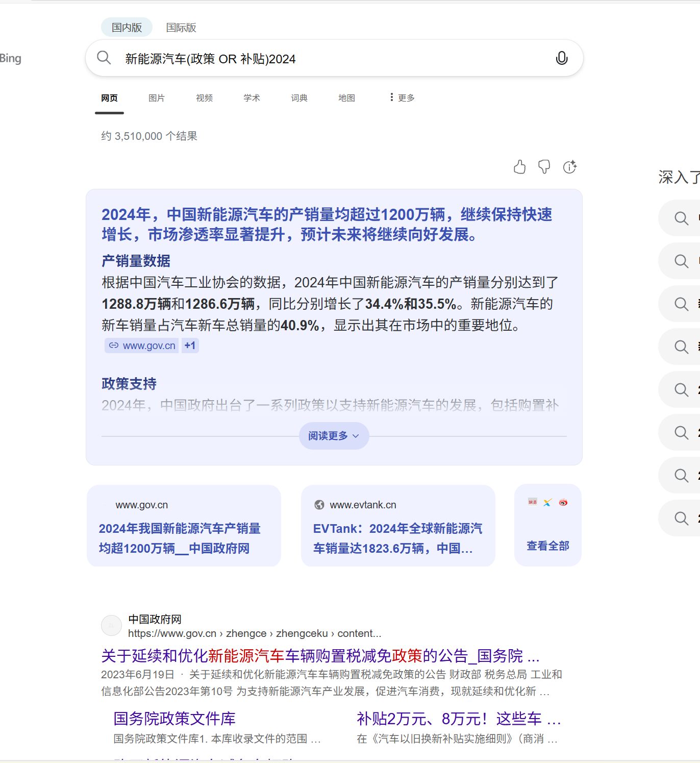Image resolution: width=700 pixels, height=763 pixels.
Task: Click the 中国政府网 favicon beside the result
Action: coord(111,625)
